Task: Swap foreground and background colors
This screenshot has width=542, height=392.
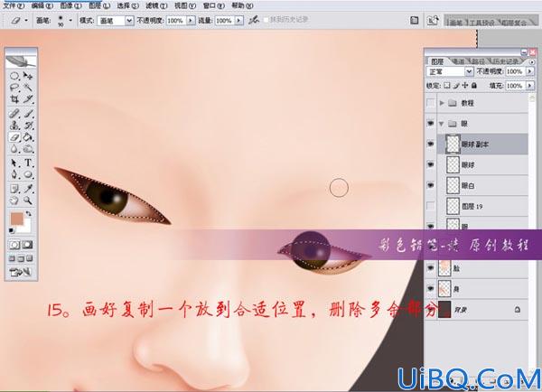Action: (28, 214)
